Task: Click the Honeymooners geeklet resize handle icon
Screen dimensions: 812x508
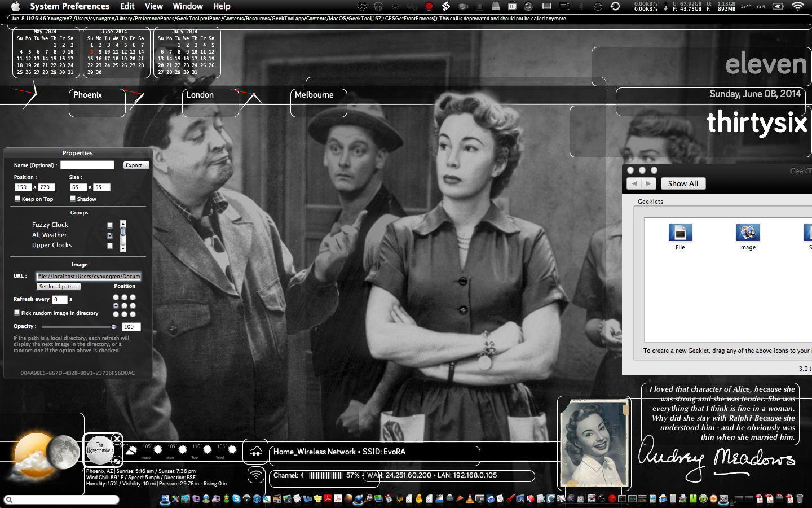Action: pos(117,461)
